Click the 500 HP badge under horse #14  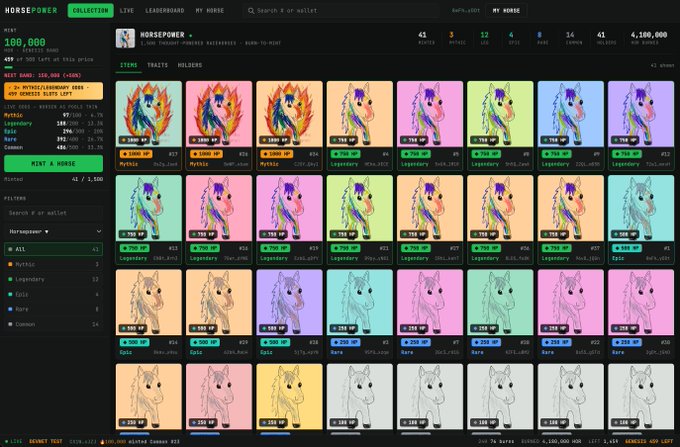coord(134,342)
